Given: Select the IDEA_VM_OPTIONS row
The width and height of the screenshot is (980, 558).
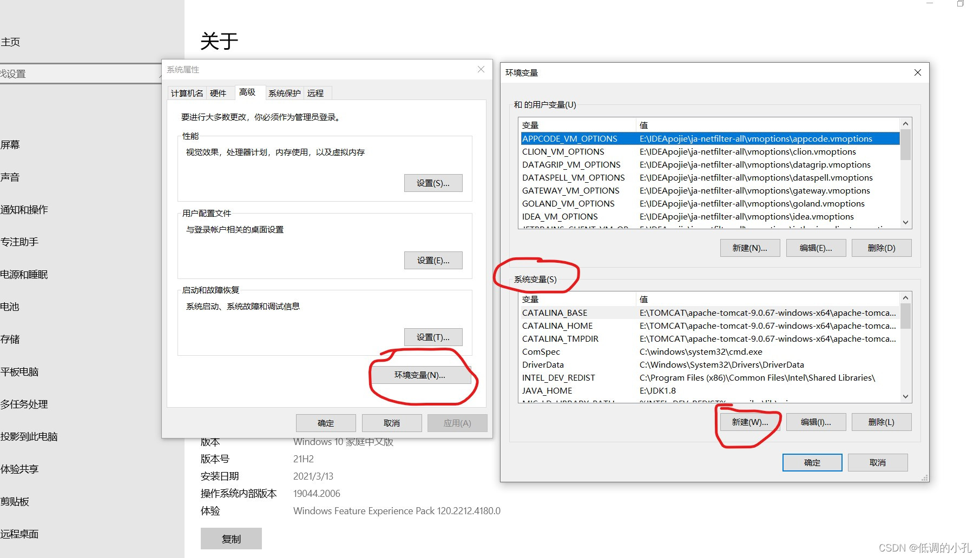Looking at the screenshot, I should pos(709,216).
